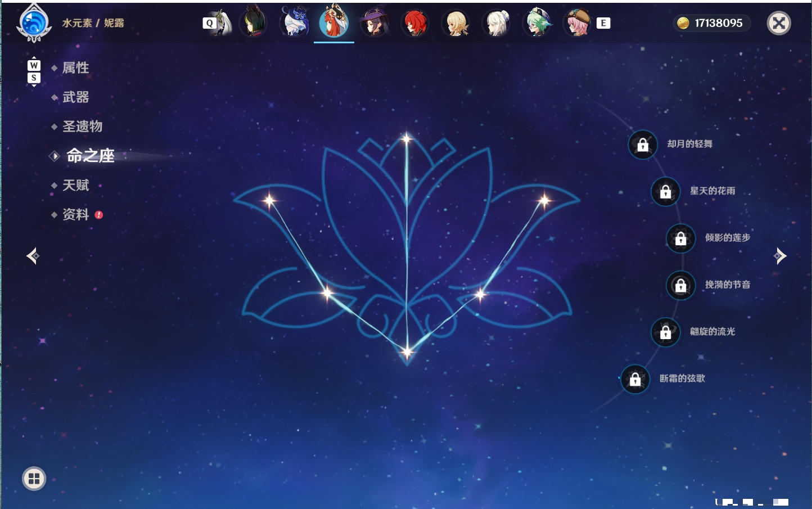Open the 属性 attributes tab
This screenshot has width=812, height=509.
[75, 68]
